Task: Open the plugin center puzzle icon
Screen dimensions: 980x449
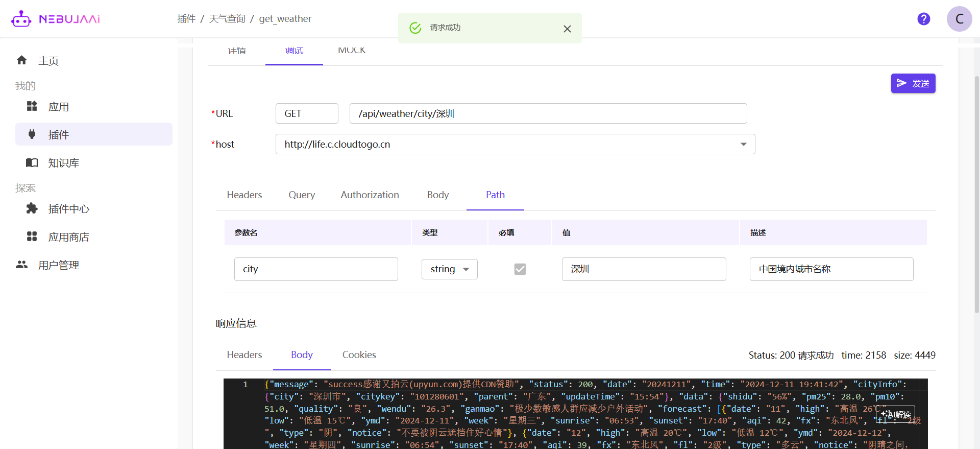Action: click(x=32, y=208)
